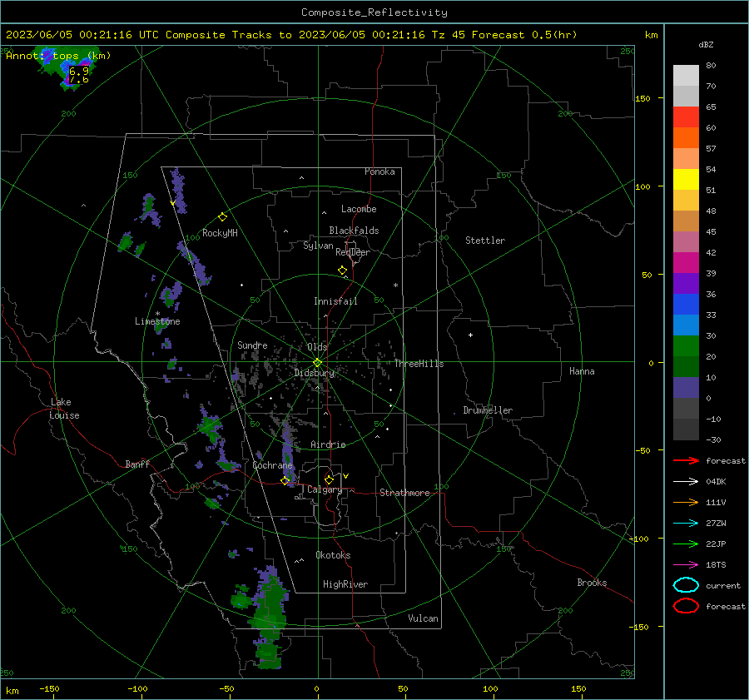Click the ThreeHills label
This screenshot has height=700, width=749.
tap(419, 364)
